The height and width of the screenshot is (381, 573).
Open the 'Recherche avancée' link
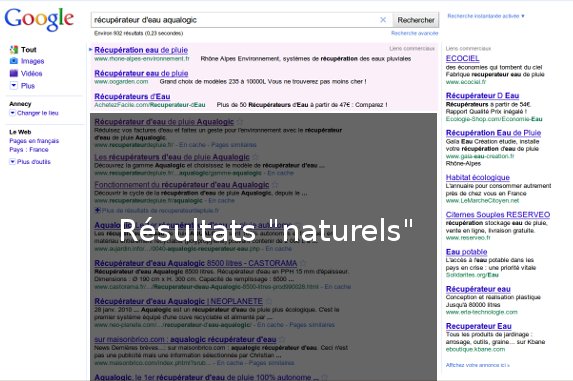point(414,33)
